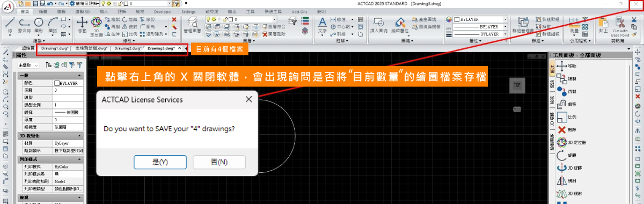Click 否(N) to discard drawings
Image resolution: width=644 pixels, height=204 pixels.
click(219, 162)
